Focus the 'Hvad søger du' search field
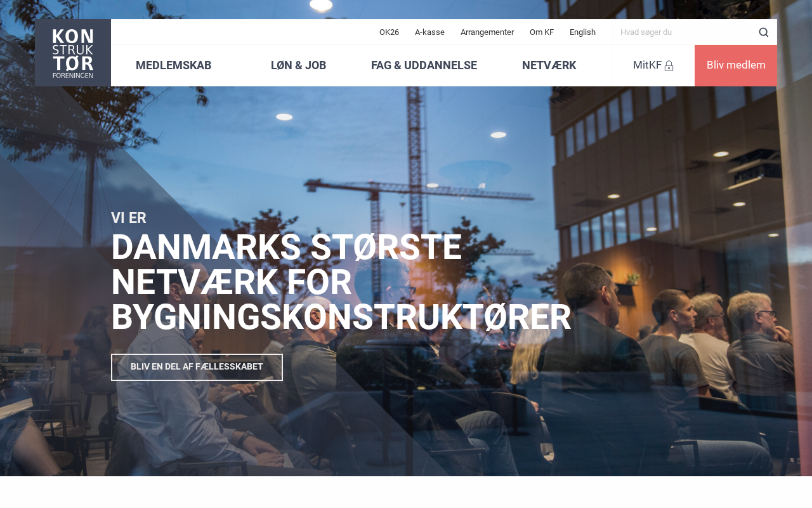 [x=685, y=32]
